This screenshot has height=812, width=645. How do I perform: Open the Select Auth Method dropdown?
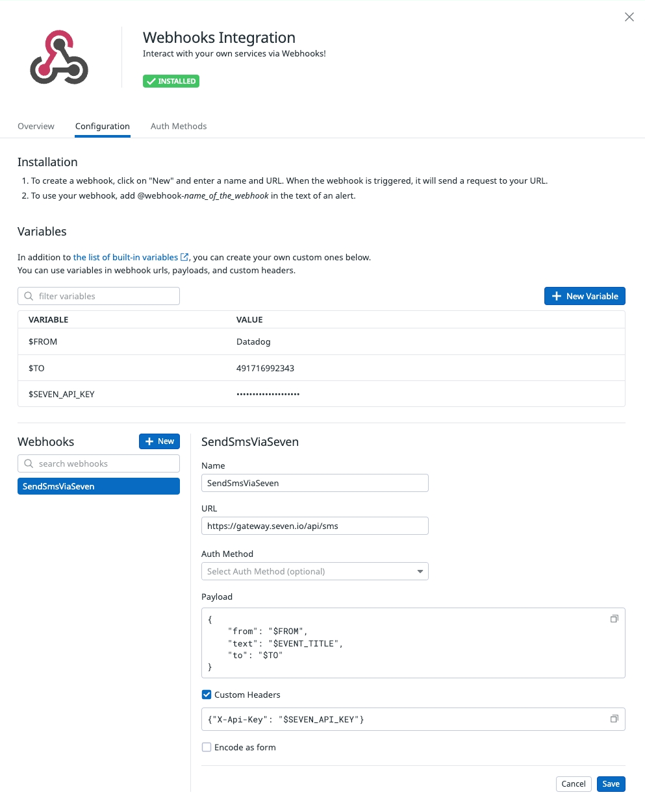pos(315,571)
